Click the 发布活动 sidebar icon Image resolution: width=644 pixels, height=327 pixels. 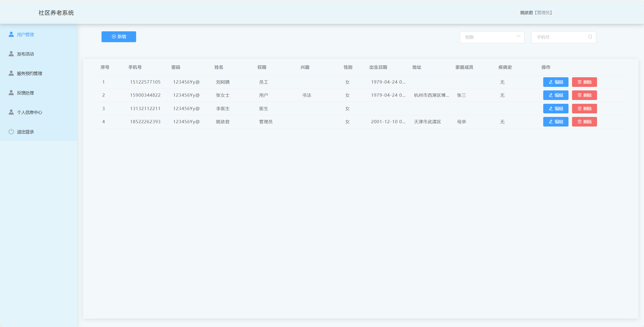click(11, 54)
